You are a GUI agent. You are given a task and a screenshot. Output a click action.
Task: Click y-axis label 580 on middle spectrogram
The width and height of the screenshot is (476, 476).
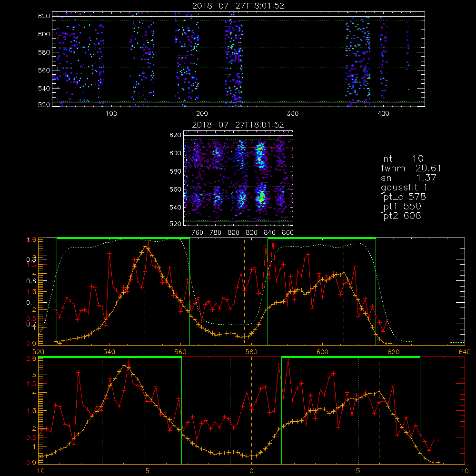click(x=175, y=171)
